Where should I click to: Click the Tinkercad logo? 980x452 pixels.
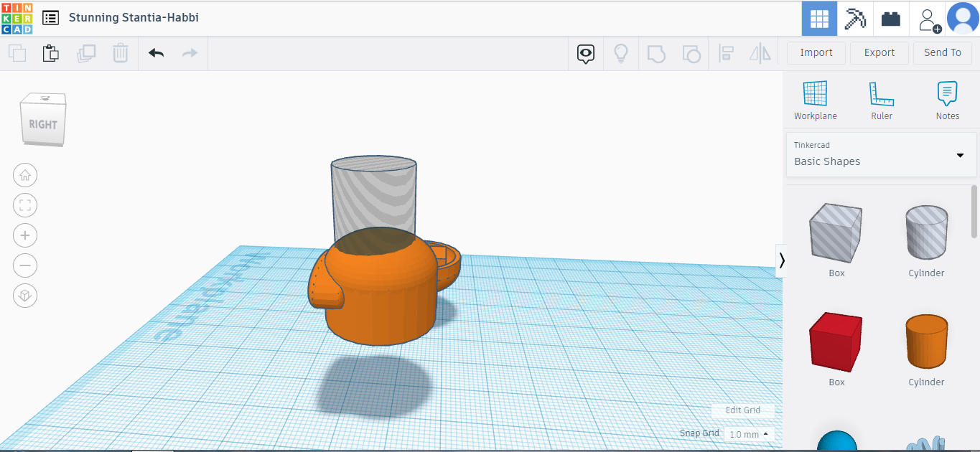(x=17, y=18)
